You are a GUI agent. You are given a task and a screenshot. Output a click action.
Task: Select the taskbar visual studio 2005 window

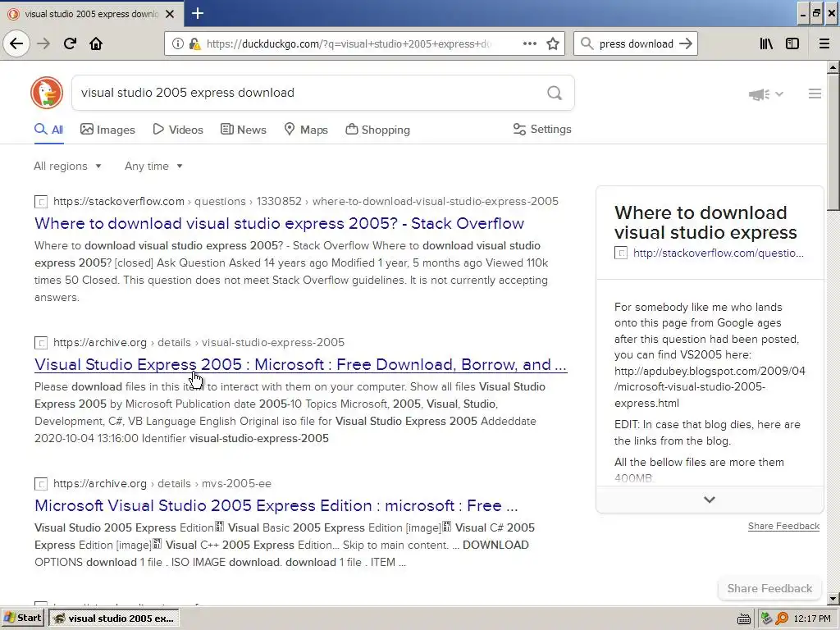[x=113, y=619]
